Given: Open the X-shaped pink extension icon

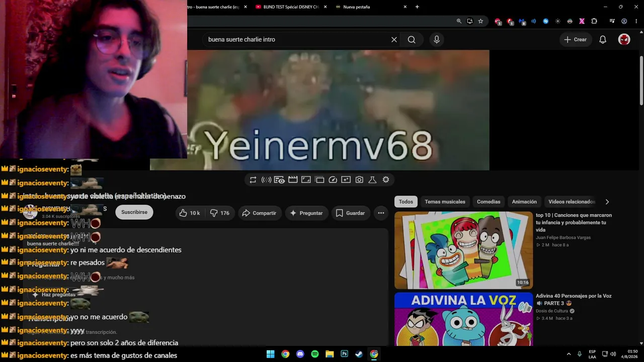Looking at the screenshot, I should (x=582, y=21).
